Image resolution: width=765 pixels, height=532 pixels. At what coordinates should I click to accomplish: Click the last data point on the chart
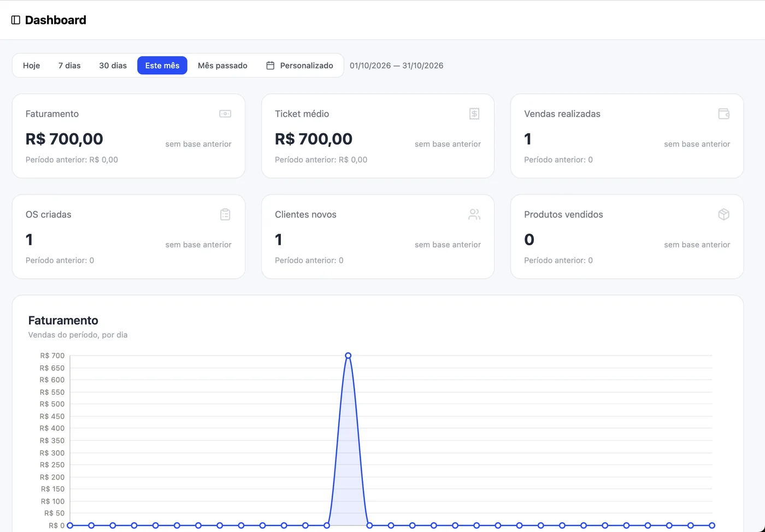click(712, 525)
